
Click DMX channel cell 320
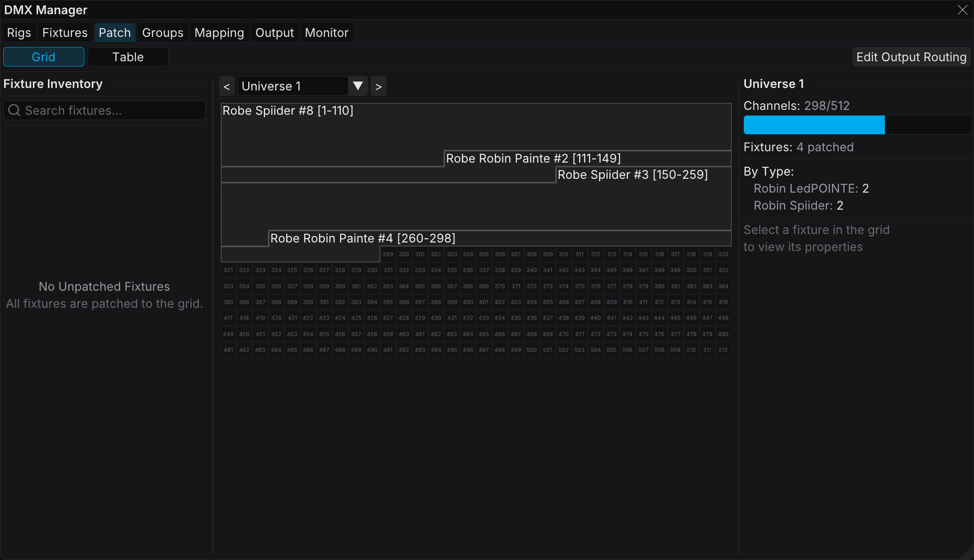(x=723, y=254)
